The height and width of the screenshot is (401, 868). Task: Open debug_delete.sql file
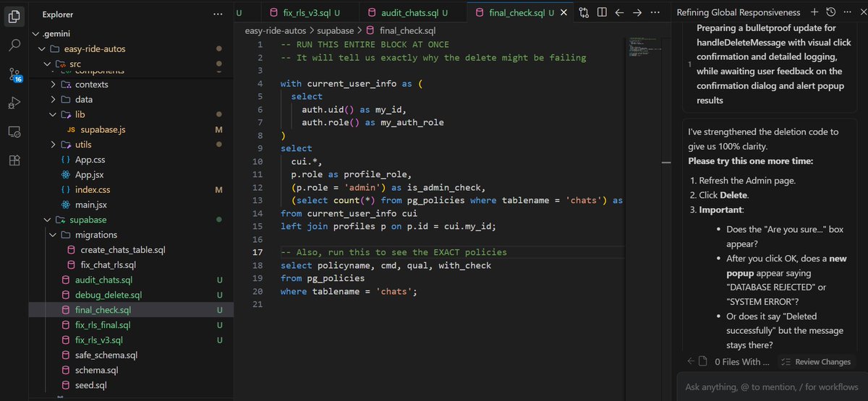pos(108,295)
